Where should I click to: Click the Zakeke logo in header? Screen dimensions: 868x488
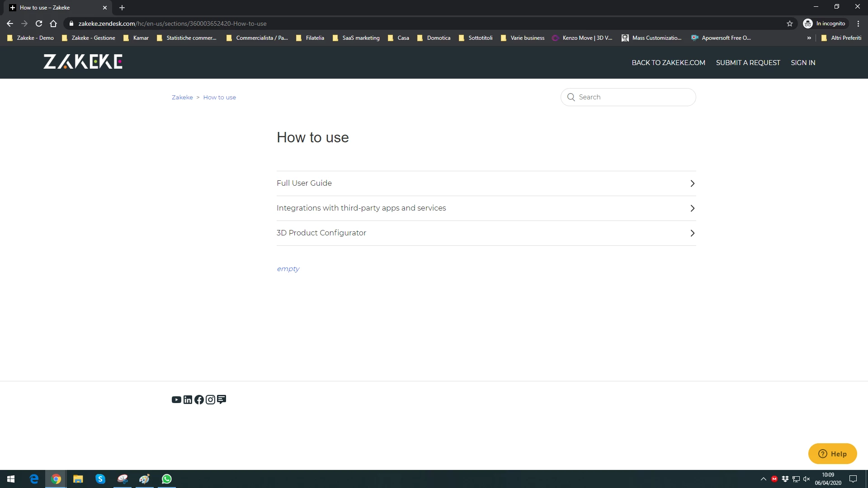83,62
